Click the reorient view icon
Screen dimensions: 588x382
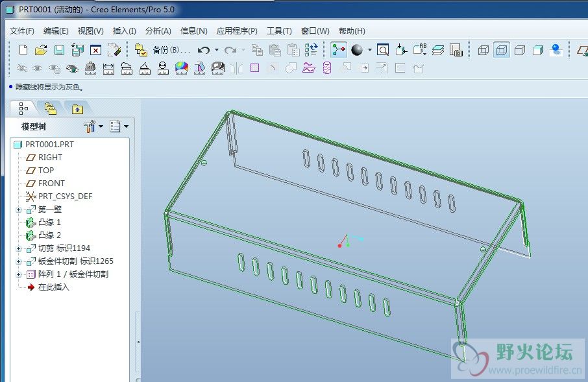tap(401, 50)
